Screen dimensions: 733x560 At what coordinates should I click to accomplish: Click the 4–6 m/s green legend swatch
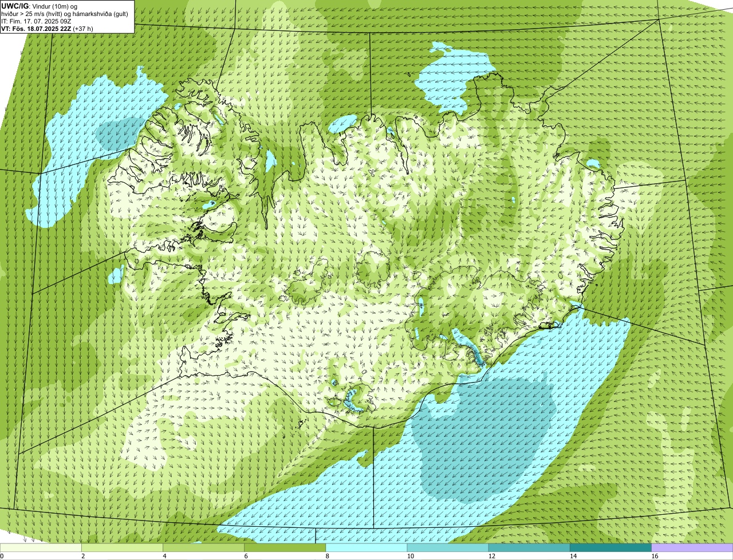tap(204, 547)
